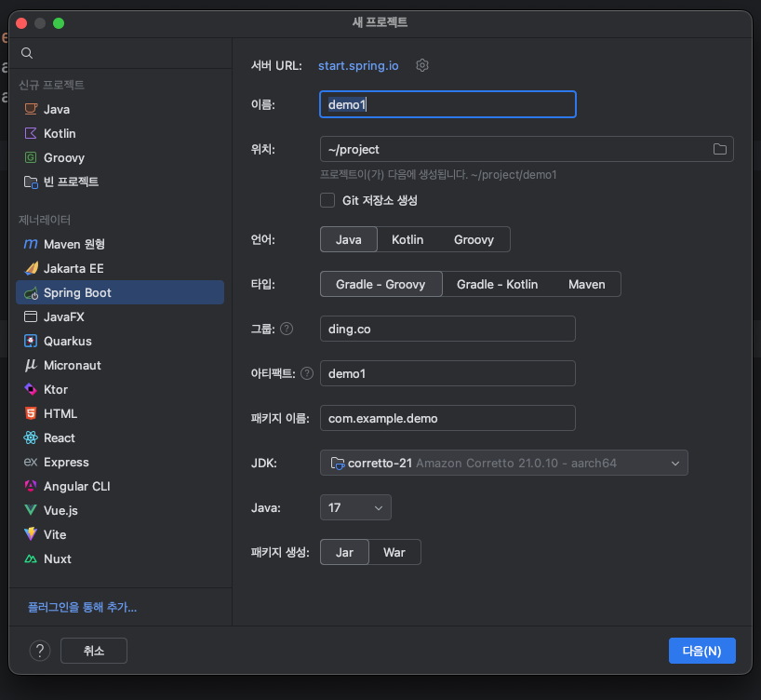Click the Maven archetype icon

(x=31, y=244)
